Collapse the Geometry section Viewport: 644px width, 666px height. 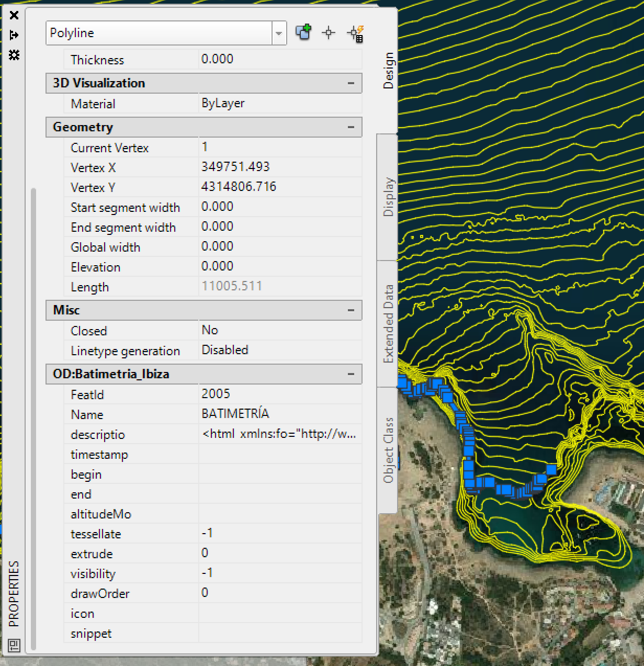pyautogui.click(x=351, y=127)
